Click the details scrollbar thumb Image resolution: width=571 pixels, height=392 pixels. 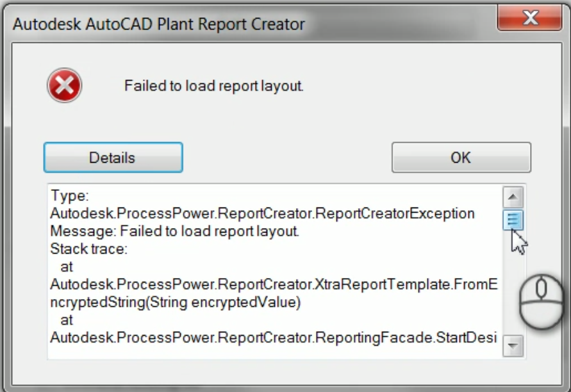pyautogui.click(x=513, y=220)
